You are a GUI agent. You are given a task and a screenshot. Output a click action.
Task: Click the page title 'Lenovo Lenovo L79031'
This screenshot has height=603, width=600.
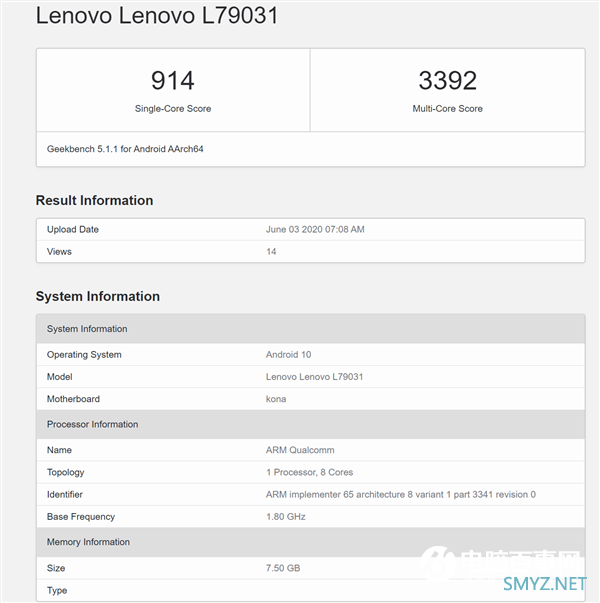coord(157,15)
